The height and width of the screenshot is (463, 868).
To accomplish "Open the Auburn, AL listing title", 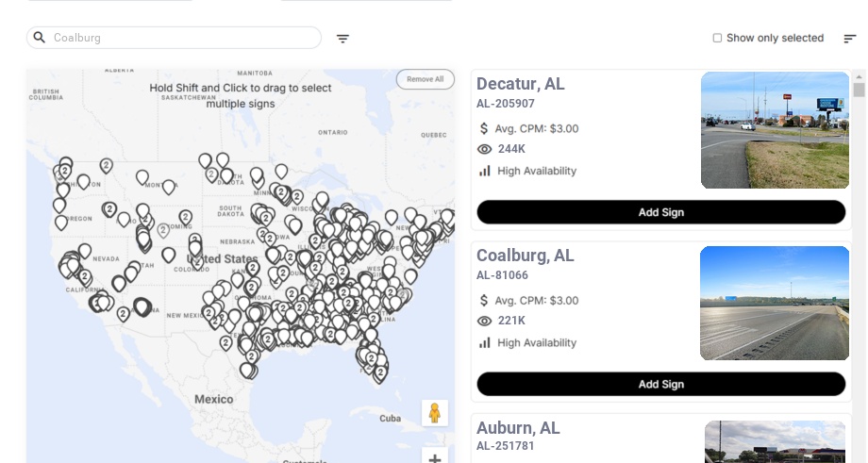I will pyautogui.click(x=518, y=428).
